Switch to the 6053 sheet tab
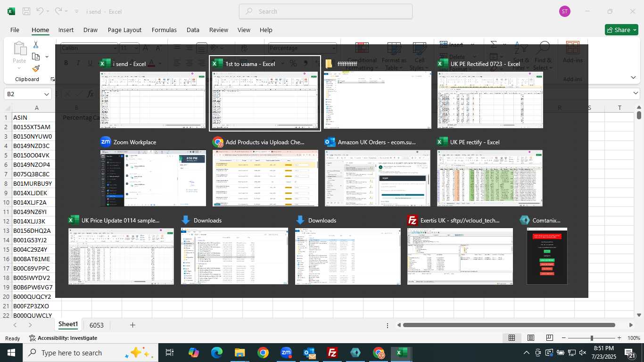 (x=96, y=325)
